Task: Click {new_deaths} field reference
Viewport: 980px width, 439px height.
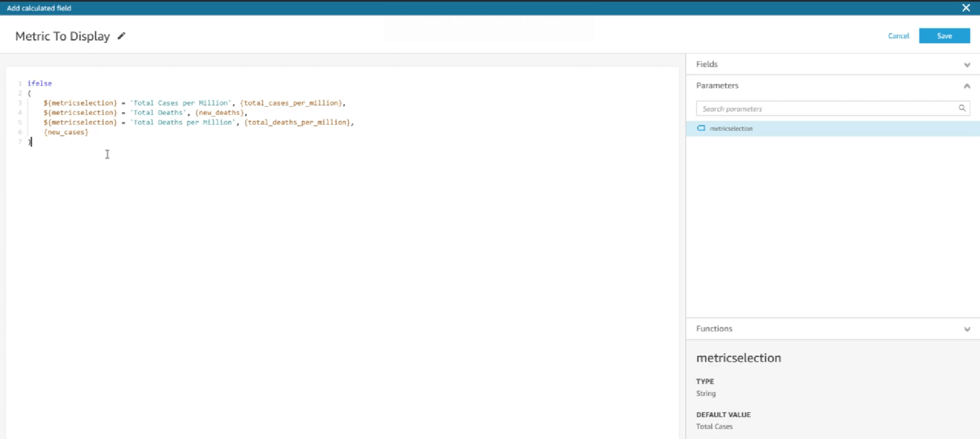Action: [219, 113]
